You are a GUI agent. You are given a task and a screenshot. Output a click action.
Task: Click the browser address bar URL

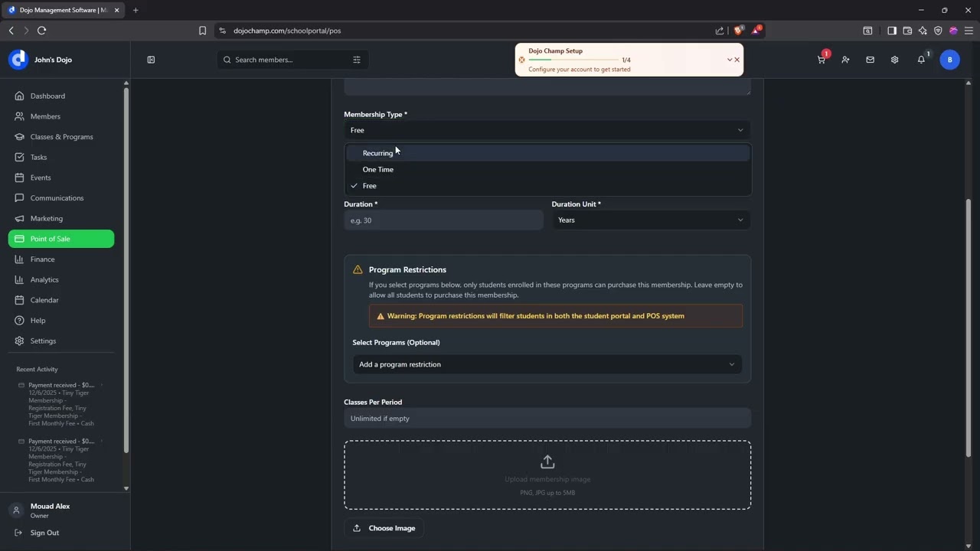click(287, 31)
